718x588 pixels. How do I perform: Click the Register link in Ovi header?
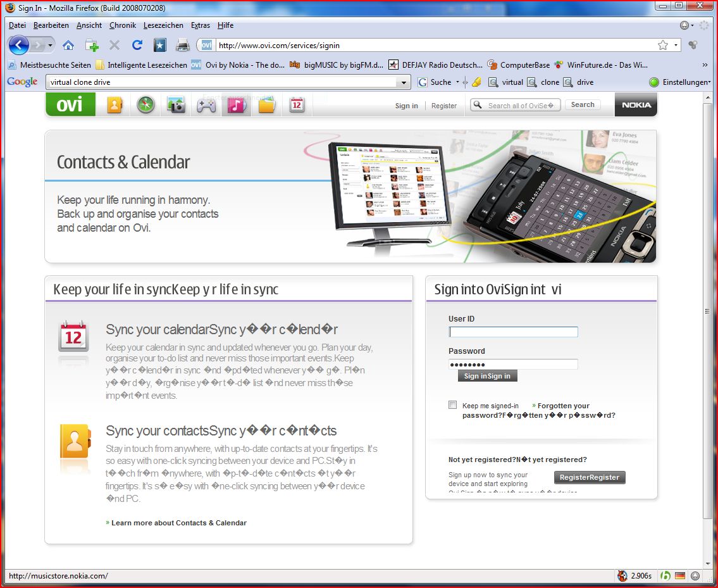point(444,106)
